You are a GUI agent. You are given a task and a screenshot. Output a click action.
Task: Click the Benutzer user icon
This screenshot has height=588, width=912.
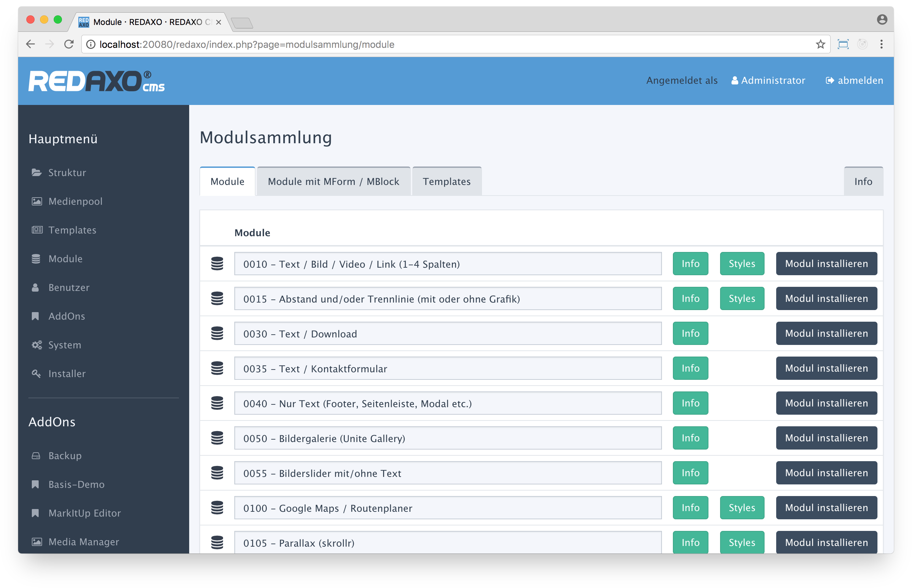pyautogui.click(x=35, y=288)
